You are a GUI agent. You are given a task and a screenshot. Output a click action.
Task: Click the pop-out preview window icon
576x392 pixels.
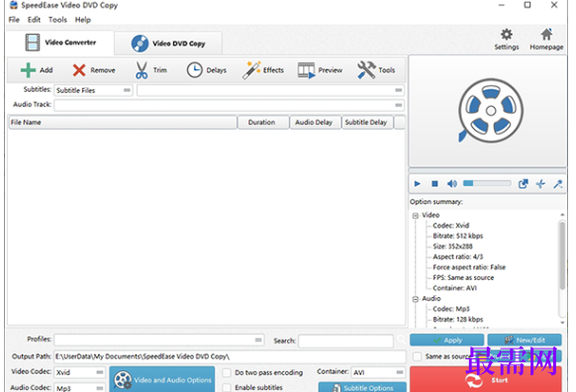(x=524, y=184)
